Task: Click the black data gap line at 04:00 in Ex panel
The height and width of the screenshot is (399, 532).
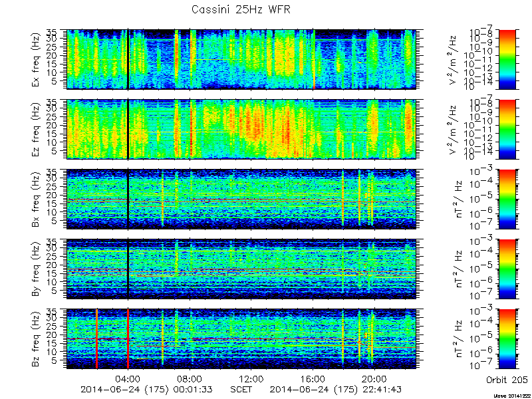Action: [128, 59]
